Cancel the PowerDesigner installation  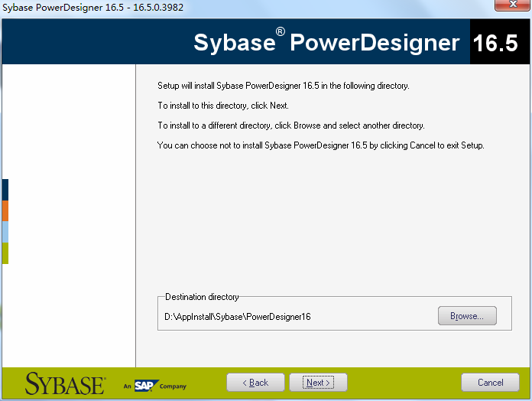(x=490, y=383)
